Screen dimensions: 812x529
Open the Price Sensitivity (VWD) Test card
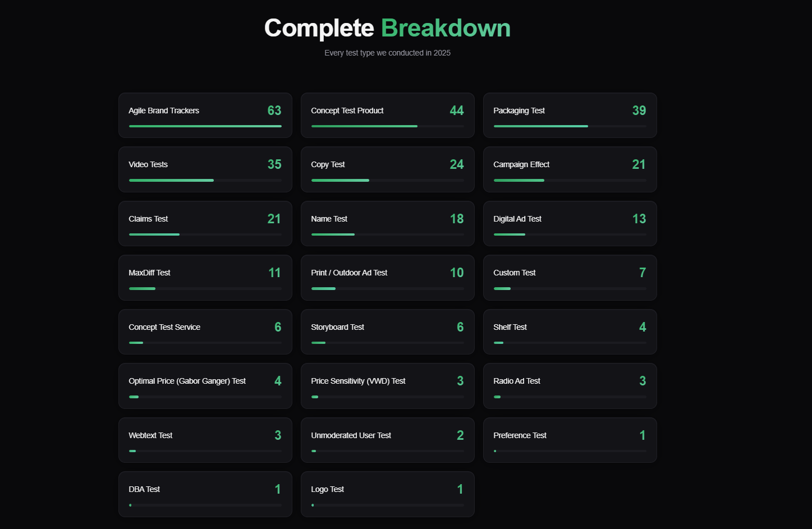click(387, 386)
